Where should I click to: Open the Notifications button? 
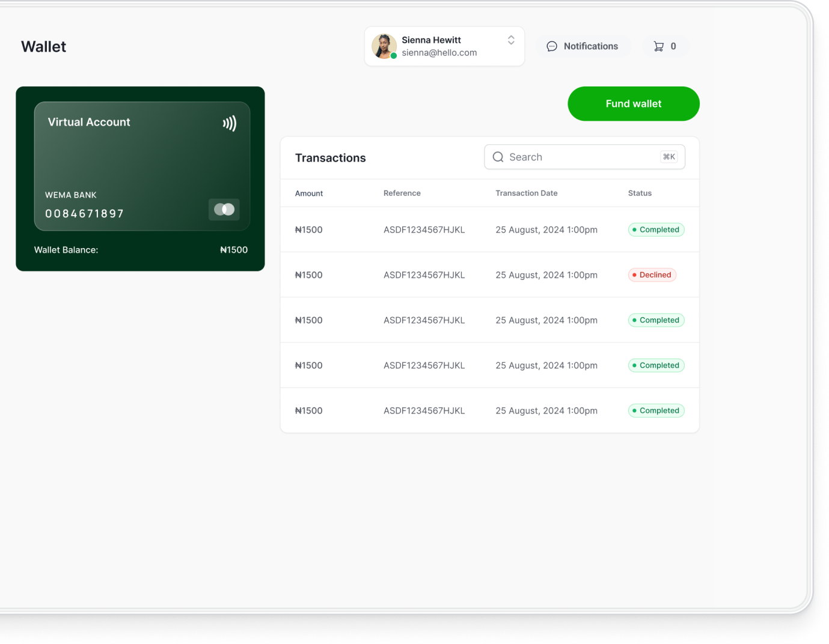click(583, 46)
